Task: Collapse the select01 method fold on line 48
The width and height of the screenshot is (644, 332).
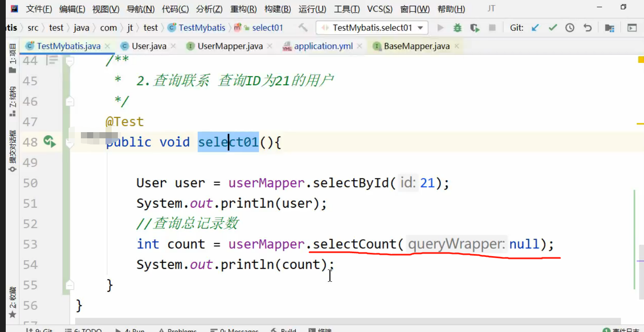Action: click(x=70, y=142)
